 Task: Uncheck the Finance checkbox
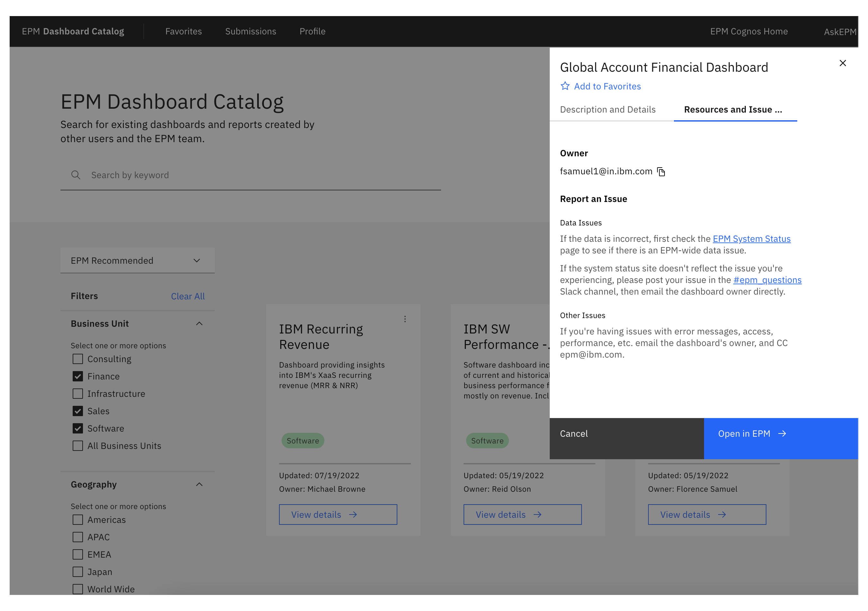click(78, 376)
